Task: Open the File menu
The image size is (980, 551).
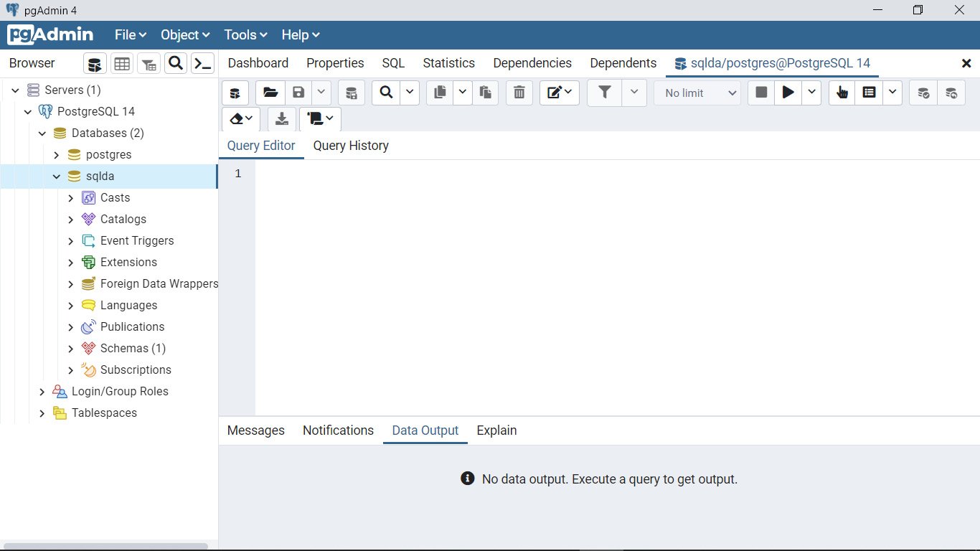Action: (x=131, y=35)
